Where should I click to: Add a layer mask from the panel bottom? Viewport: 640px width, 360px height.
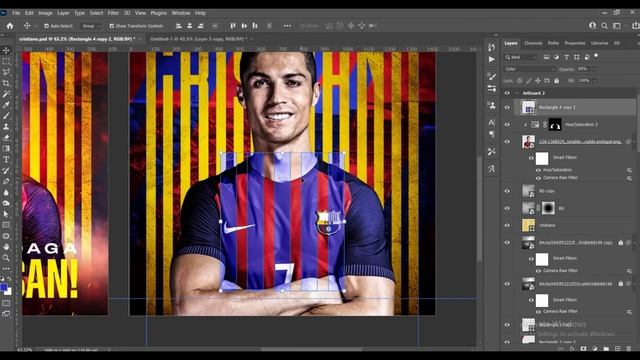pyautogui.click(x=583, y=349)
